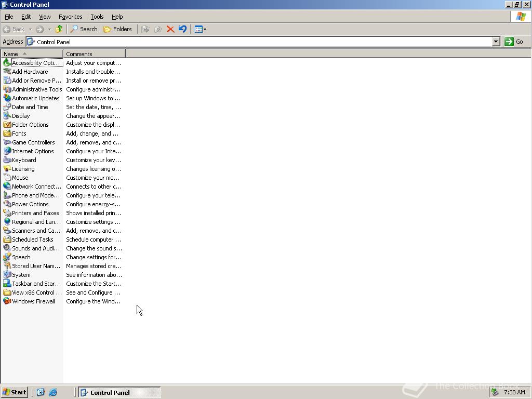Viewport: 532px width, 399px height.
Task: Select the Control Panel taskbar button
Action: [119, 392]
